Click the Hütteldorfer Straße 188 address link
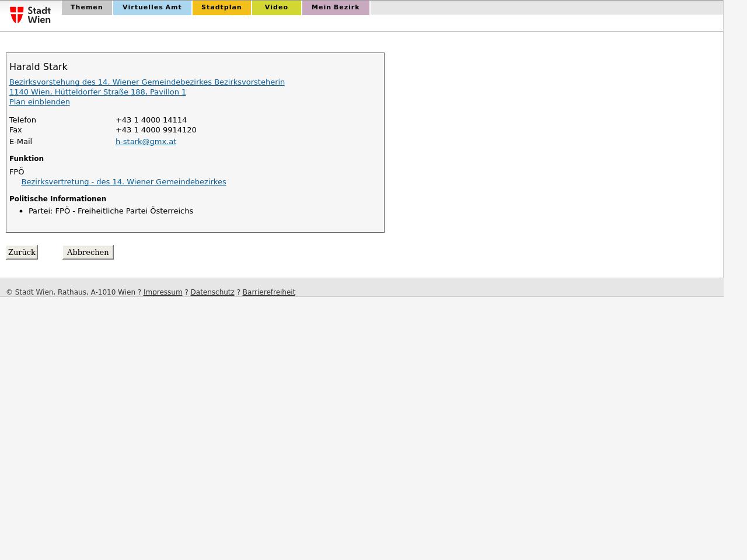Viewport: 747px width, 560px height. tap(97, 92)
